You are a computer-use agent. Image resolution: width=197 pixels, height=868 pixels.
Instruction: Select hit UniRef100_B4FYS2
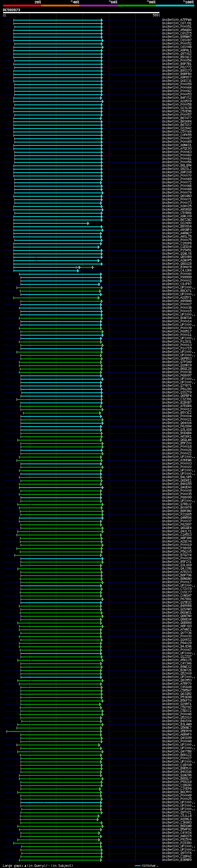point(177,98)
